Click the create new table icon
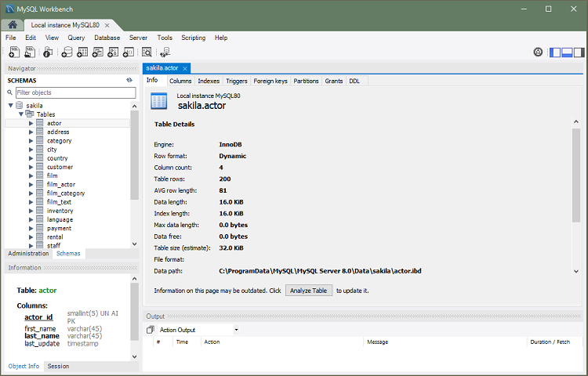Screen dimensions: 588x376 tap(82, 52)
